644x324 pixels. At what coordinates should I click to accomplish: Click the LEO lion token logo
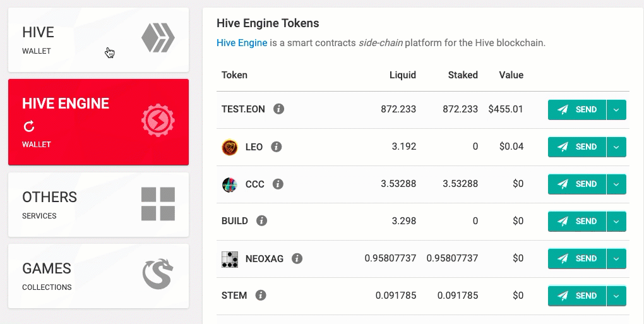[230, 147]
